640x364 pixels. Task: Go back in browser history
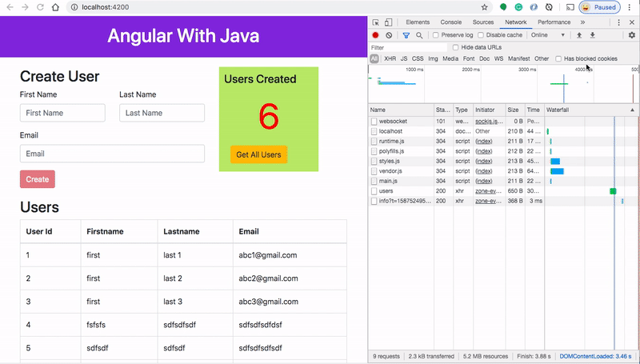[10, 7]
